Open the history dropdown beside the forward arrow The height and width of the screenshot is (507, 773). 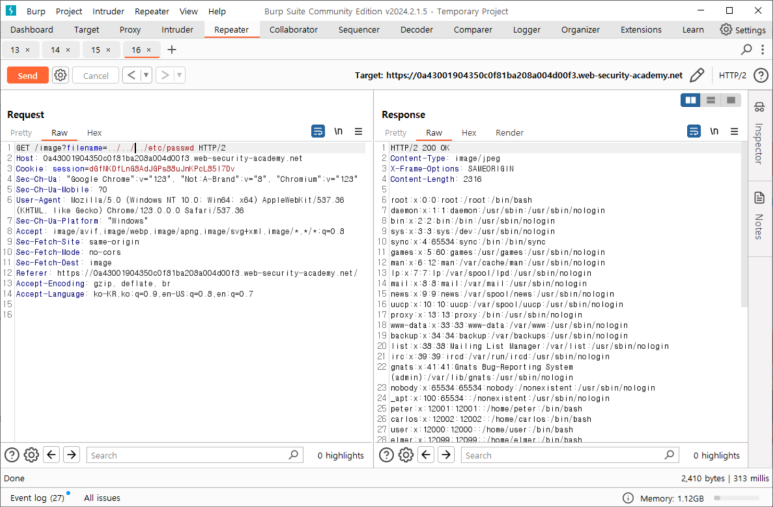click(179, 75)
